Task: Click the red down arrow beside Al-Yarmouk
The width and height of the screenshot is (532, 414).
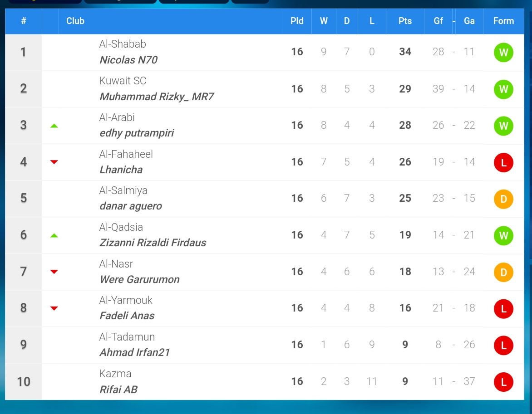Action: click(x=54, y=308)
